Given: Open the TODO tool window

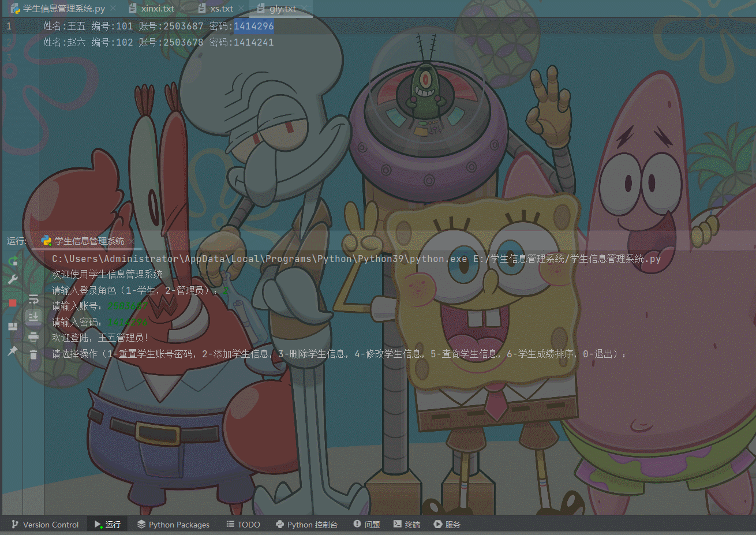Looking at the screenshot, I should [243, 525].
